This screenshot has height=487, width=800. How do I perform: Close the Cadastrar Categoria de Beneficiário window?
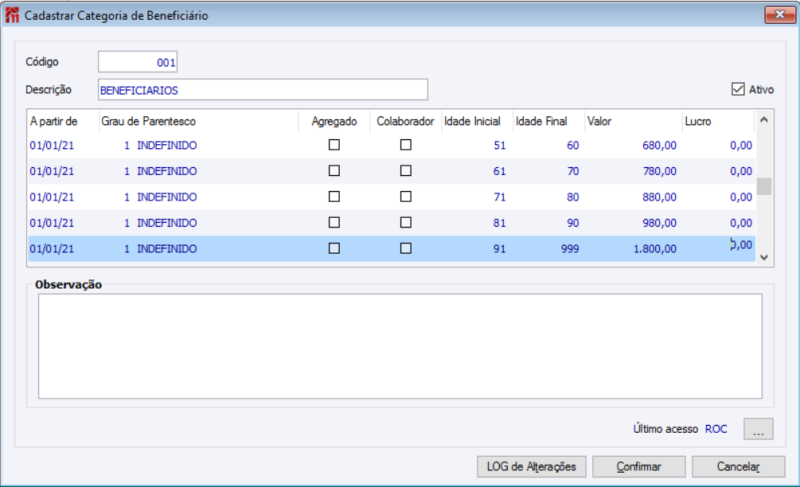(x=780, y=15)
